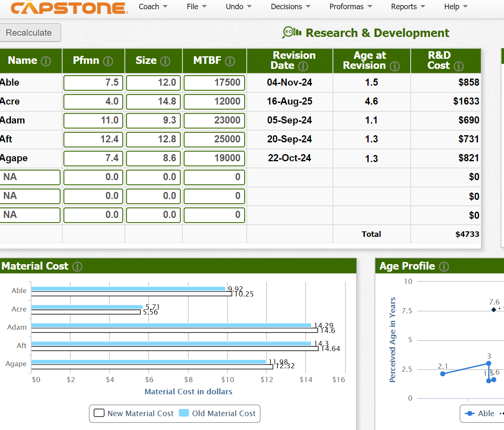The image size is (504, 430).
Task: Click the Revision Date info icon
Action: (303, 66)
